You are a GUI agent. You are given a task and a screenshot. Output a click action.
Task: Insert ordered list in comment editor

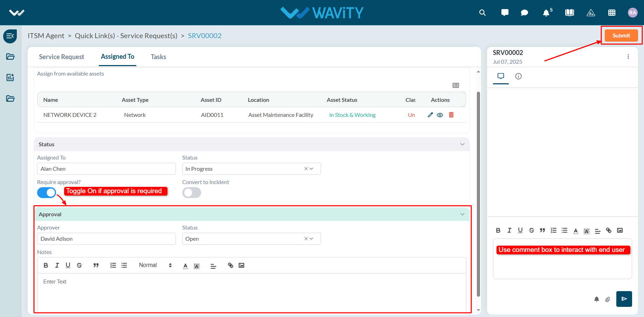[554, 230]
